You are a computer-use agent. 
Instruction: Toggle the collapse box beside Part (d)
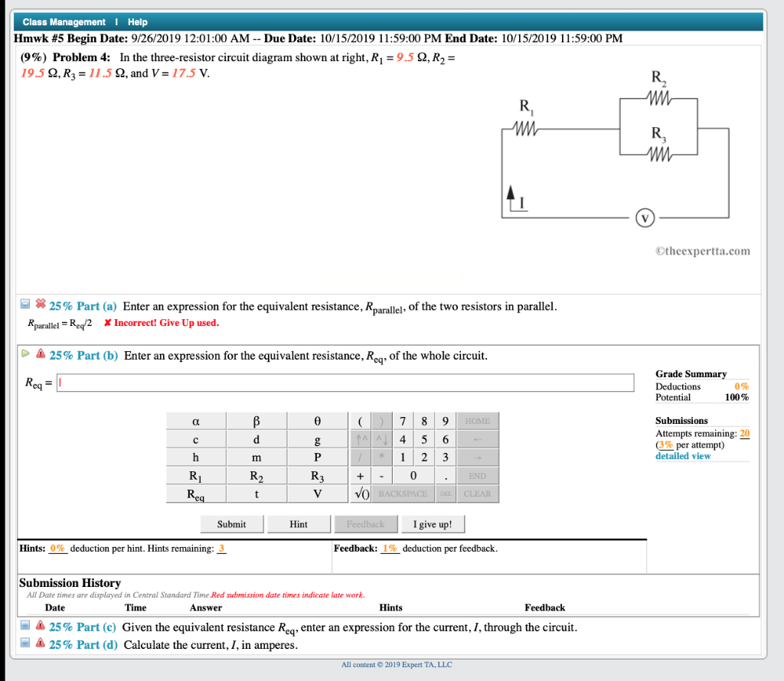[24, 644]
